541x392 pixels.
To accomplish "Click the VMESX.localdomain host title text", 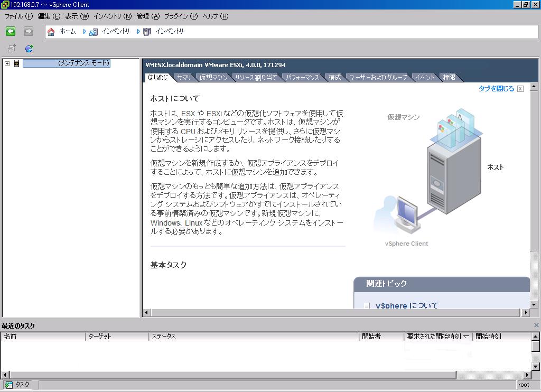I will click(216, 65).
